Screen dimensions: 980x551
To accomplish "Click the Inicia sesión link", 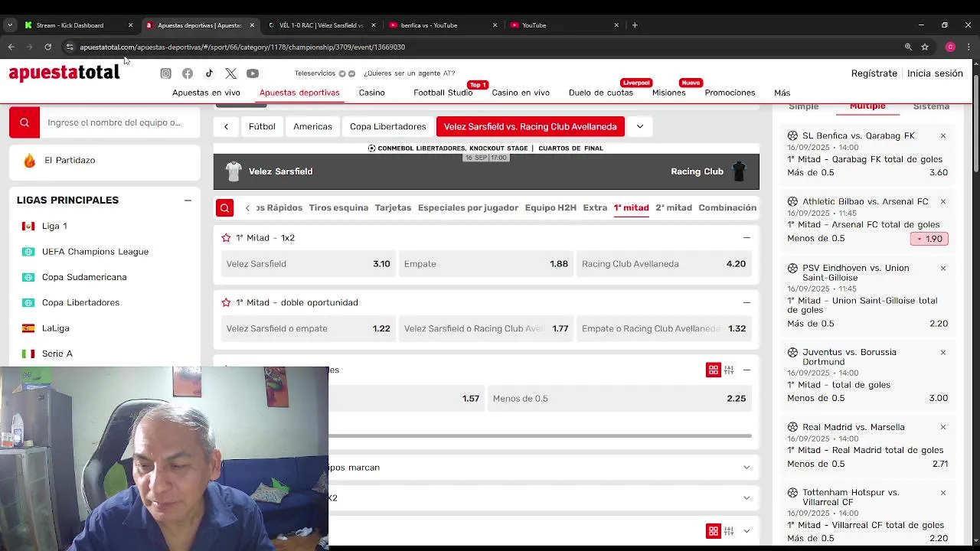I will click(935, 73).
